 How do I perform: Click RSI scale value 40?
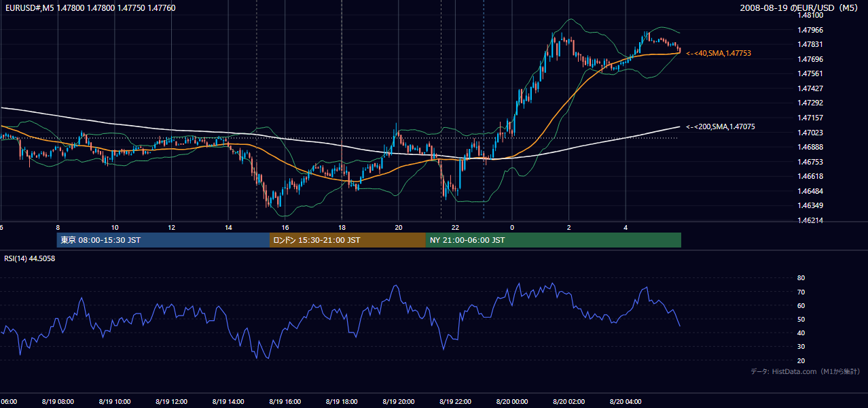point(801,333)
